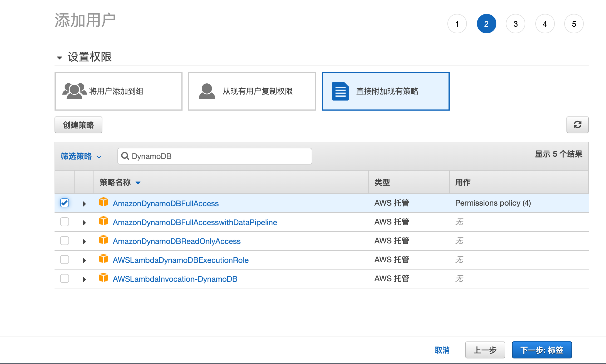Click the cube icon beside AWSLambdaDynamoDBExecutionRole

(104, 259)
